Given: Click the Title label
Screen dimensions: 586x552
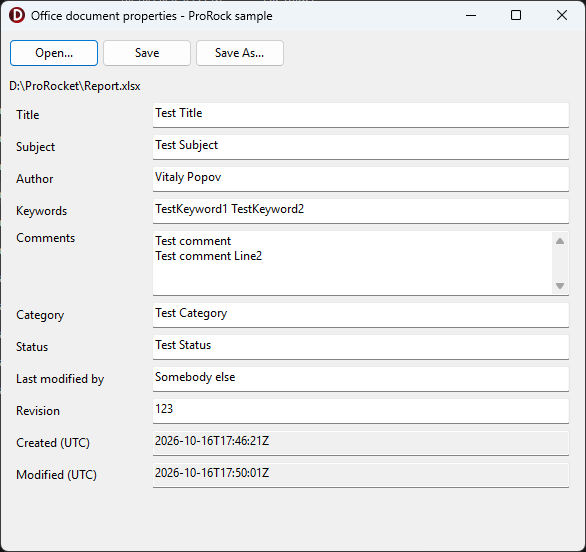Looking at the screenshot, I should click(28, 115).
